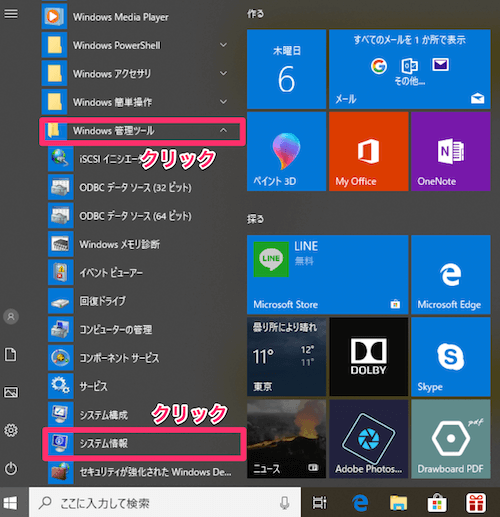Image resolution: width=500 pixels, height=517 pixels.
Task: Open the calendar tile showing 木曜日 6
Action: (x=286, y=69)
